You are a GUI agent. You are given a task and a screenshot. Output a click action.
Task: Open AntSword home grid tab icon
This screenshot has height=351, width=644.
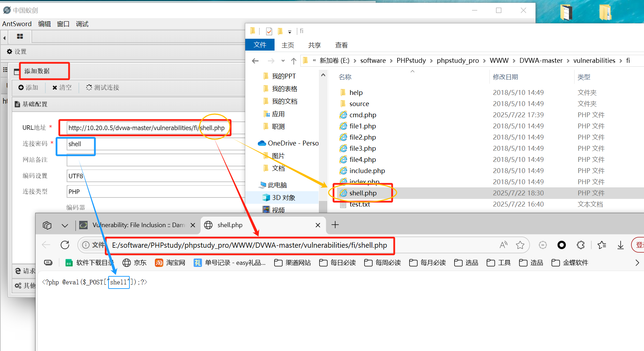[x=20, y=36]
